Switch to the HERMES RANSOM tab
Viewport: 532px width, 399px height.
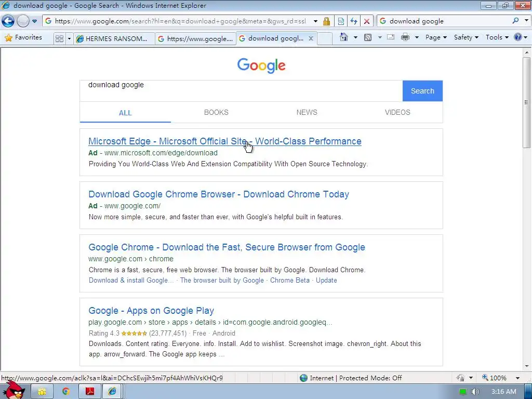pos(113,38)
